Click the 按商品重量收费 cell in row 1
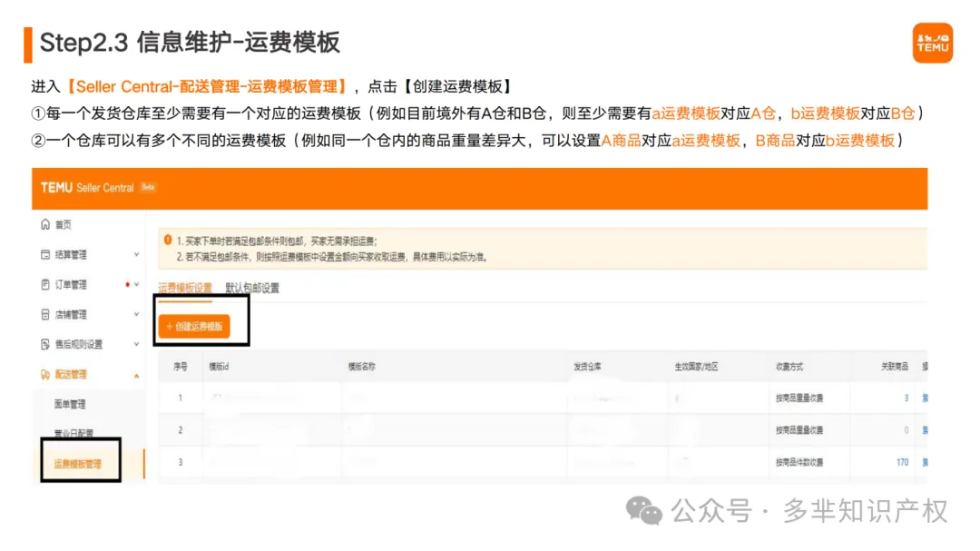The height and width of the screenshot is (551, 980). point(799,398)
